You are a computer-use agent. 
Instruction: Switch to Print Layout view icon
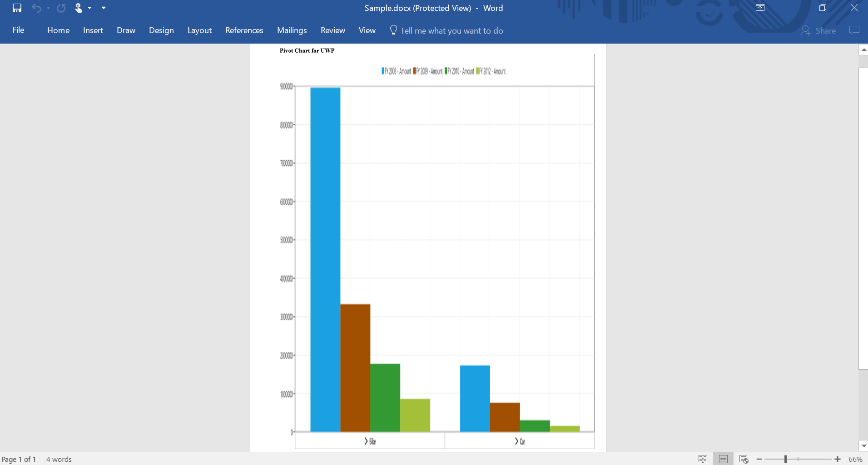pyautogui.click(x=723, y=459)
